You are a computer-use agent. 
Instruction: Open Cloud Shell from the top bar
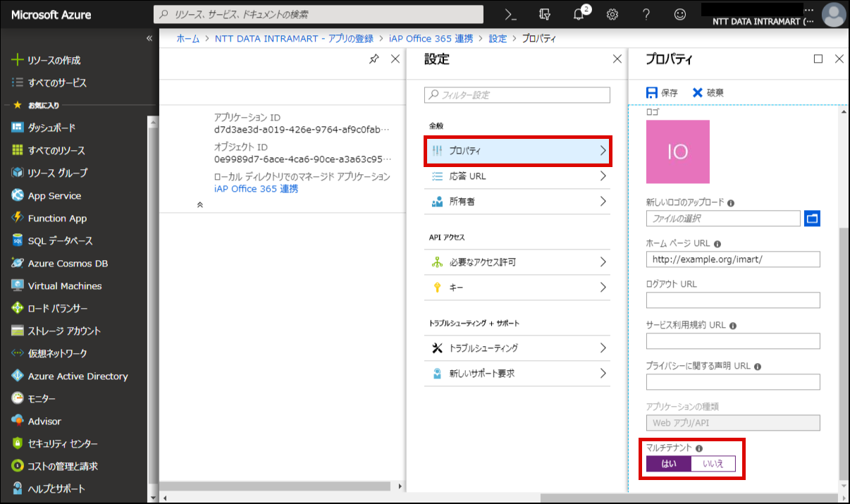tap(511, 14)
